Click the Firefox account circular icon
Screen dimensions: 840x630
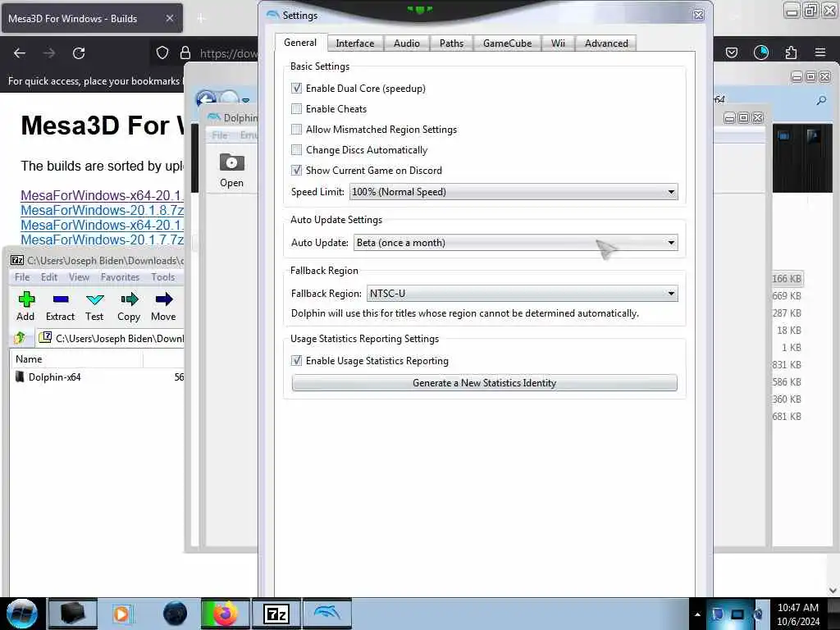pyautogui.click(x=761, y=52)
